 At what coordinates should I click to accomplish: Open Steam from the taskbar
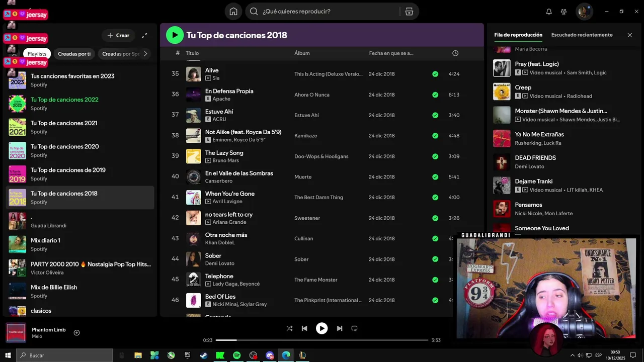click(x=204, y=355)
